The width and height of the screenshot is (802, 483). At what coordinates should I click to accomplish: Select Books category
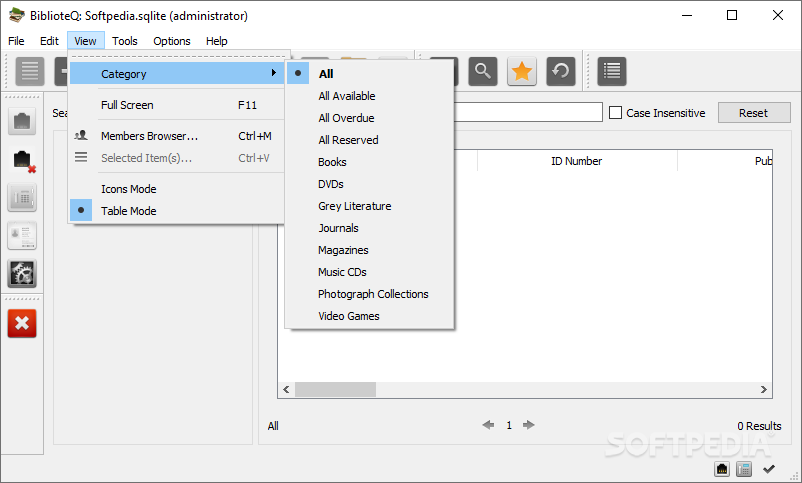369,162
